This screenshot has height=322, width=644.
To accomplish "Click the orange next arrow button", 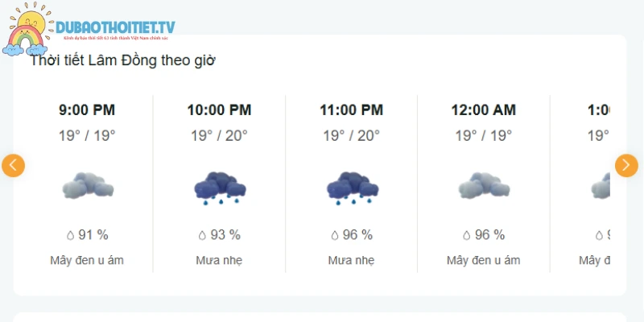I will click(626, 166).
